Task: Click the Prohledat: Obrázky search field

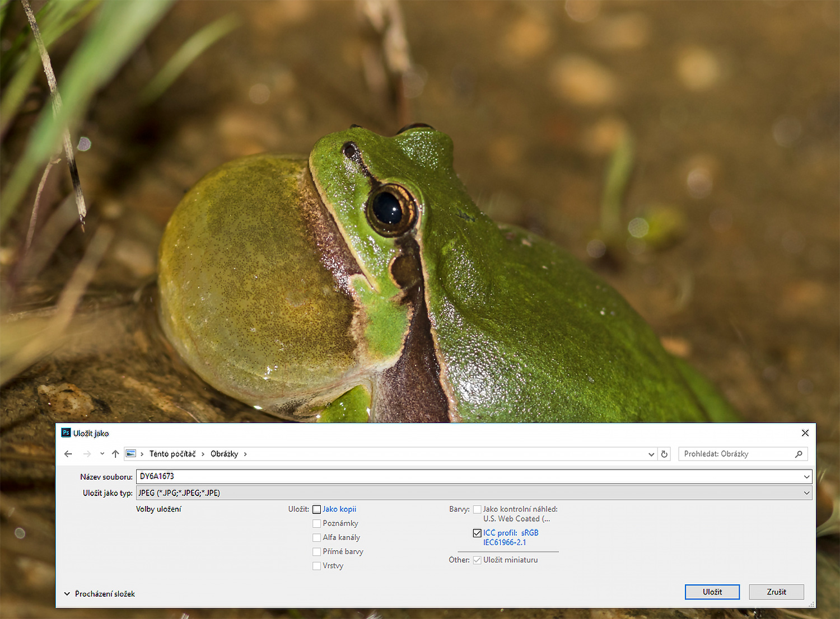Action: 735,454
